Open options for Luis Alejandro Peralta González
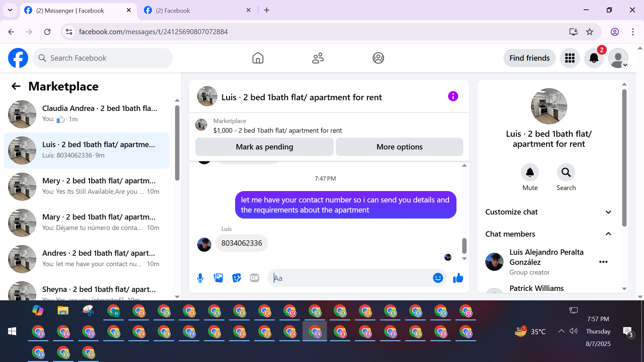This screenshot has width=644, height=362. coord(603,262)
